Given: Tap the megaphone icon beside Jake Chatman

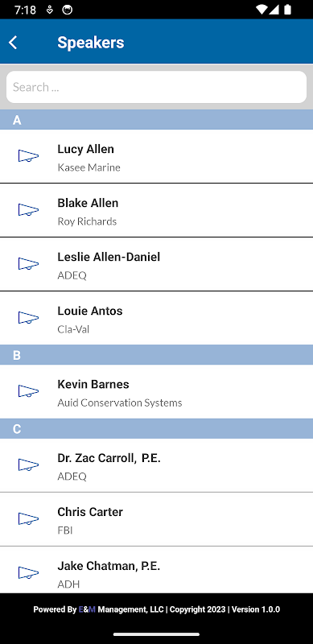Looking at the screenshot, I should point(28,572).
